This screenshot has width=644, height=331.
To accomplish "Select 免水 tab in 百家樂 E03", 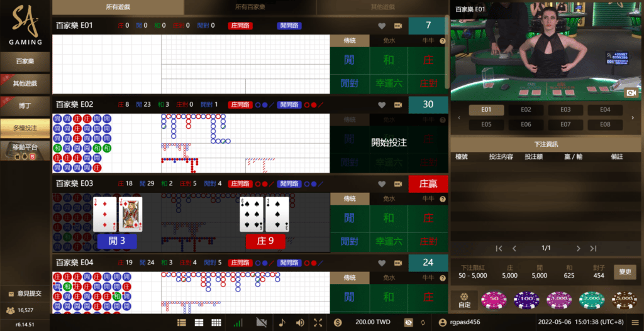I will [x=389, y=199].
